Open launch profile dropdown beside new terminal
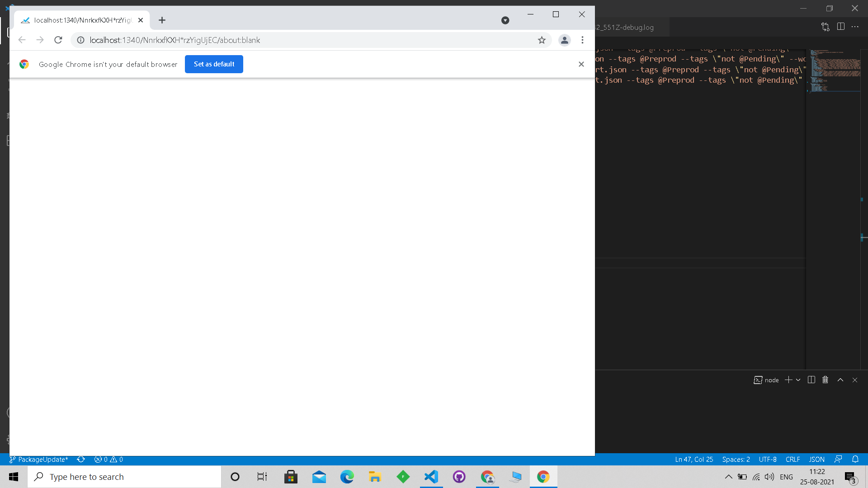The image size is (868, 488). pyautogui.click(x=798, y=380)
